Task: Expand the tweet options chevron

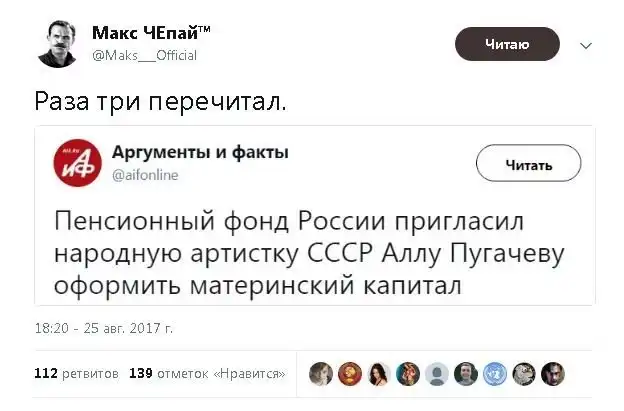Action: 586,45
